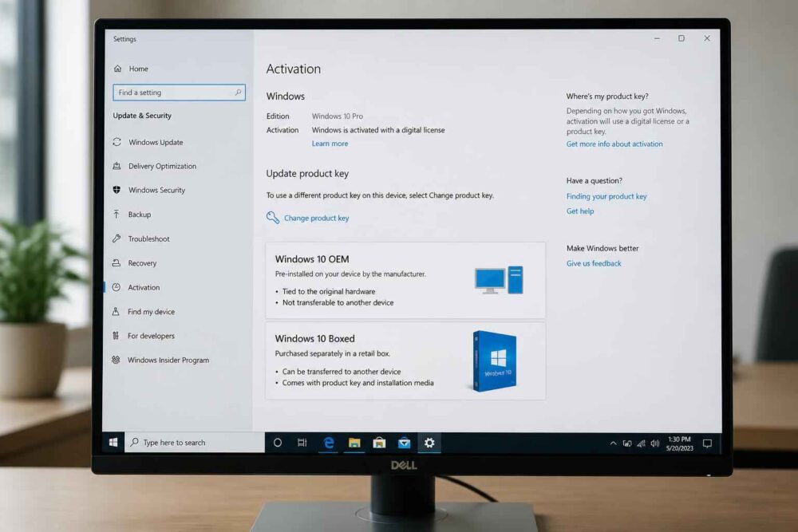Click the Backup arrow icon

[x=117, y=214]
